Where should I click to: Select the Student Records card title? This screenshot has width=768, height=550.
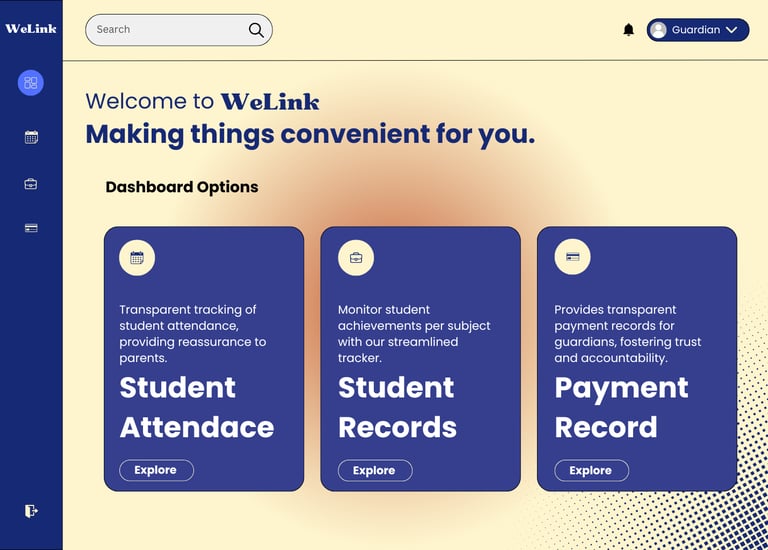pyautogui.click(x=397, y=407)
